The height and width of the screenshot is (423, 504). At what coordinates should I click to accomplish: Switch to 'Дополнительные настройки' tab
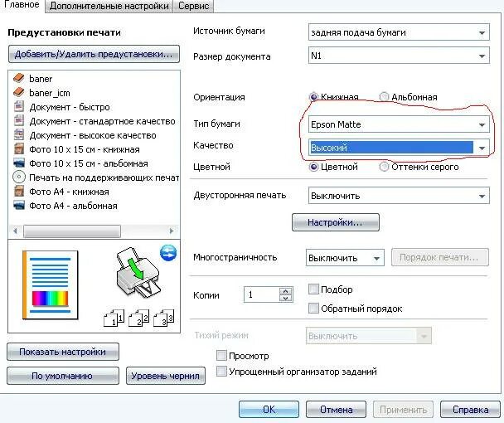pyautogui.click(x=109, y=6)
